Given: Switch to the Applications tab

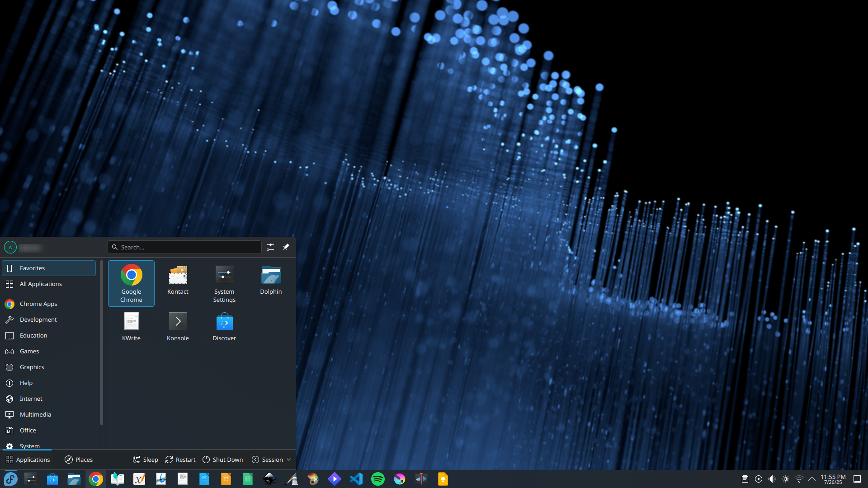Looking at the screenshot, I should (x=28, y=460).
